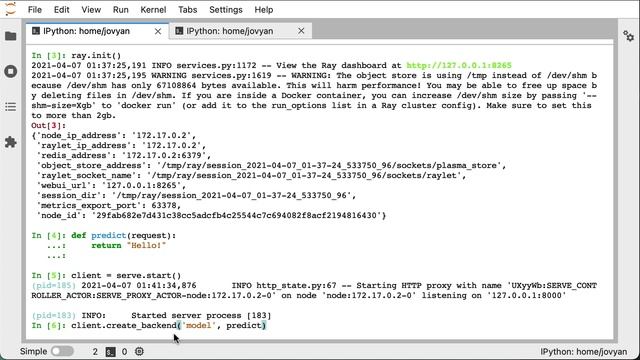Click 'Started server process [183]' text
Image resolution: width=640 pixels, height=360 pixels.
(201, 316)
